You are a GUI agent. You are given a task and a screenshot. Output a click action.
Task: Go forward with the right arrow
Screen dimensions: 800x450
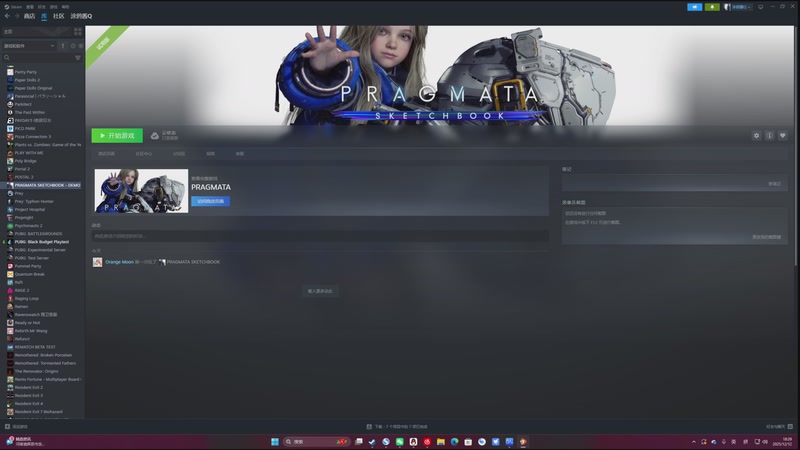point(17,16)
